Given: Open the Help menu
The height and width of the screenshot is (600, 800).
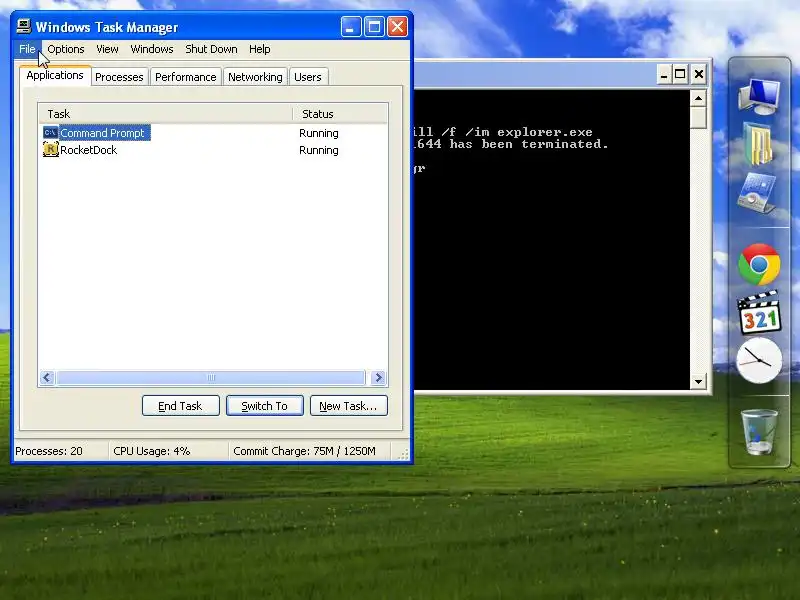Looking at the screenshot, I should click(x=260, y=49).
